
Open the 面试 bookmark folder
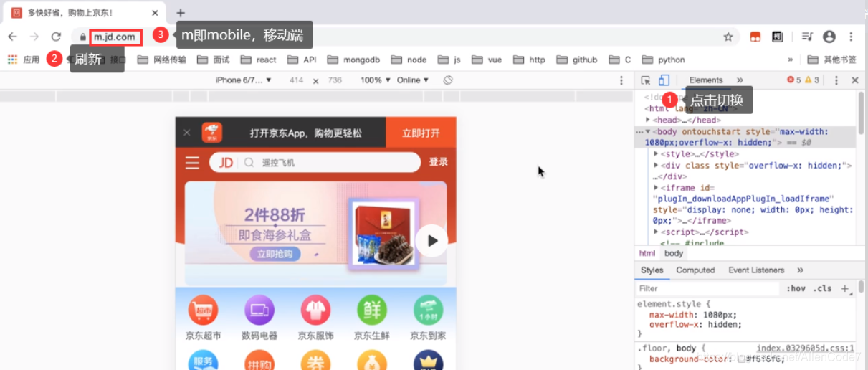pyautogui.click(x=214, y=60)
